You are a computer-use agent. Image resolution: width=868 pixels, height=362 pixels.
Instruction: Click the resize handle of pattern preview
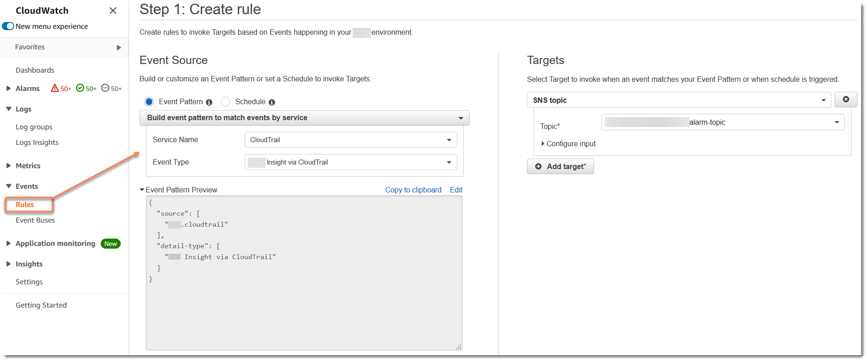tap(459, 347)
